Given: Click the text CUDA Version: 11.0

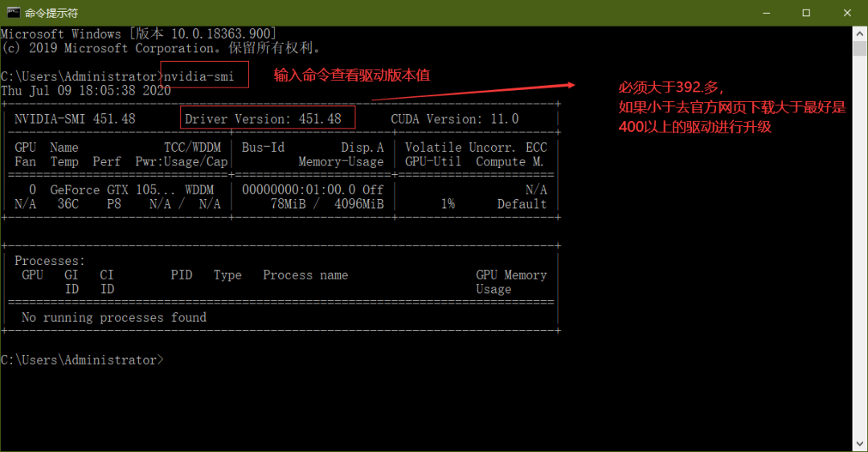Looking at the screenshot, I should [x=454, y=119].
